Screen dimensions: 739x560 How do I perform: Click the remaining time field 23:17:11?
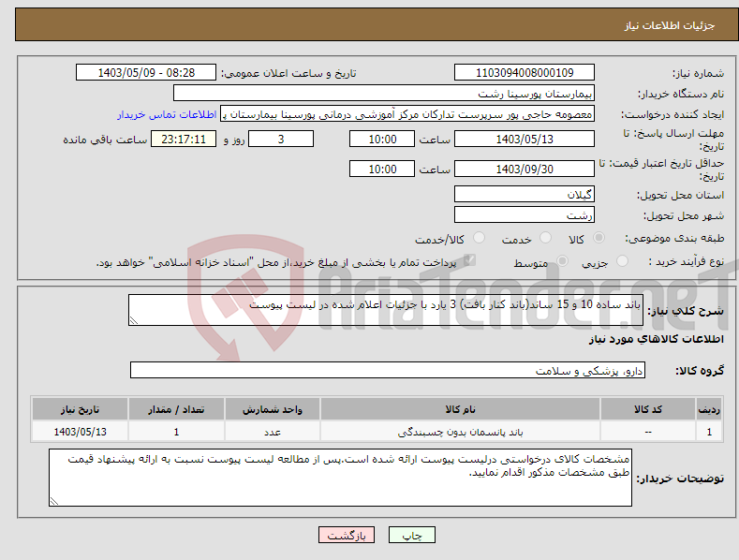point(184,139)
